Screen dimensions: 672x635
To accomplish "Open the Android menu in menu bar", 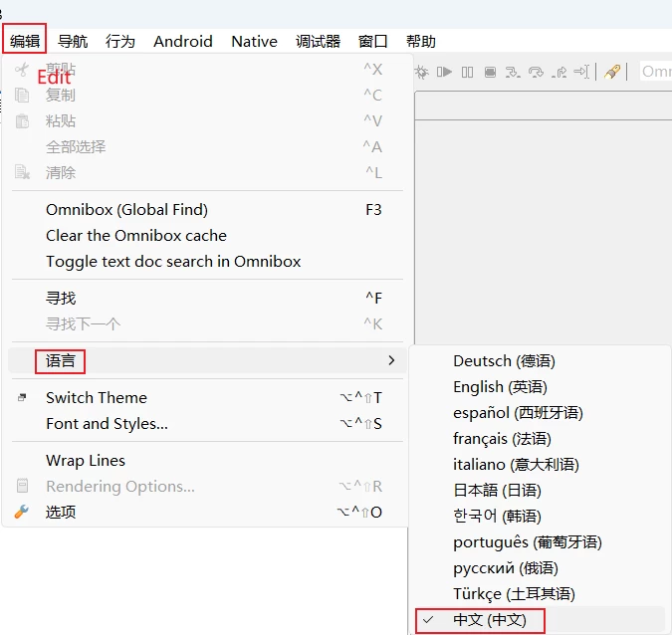I will pos(183,41).
